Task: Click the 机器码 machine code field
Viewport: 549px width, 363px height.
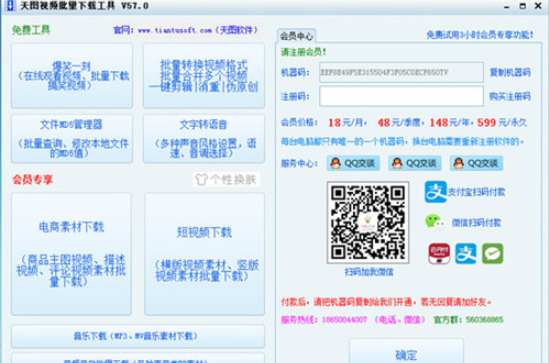Action: pyautogui.click(x=401, y=72)
